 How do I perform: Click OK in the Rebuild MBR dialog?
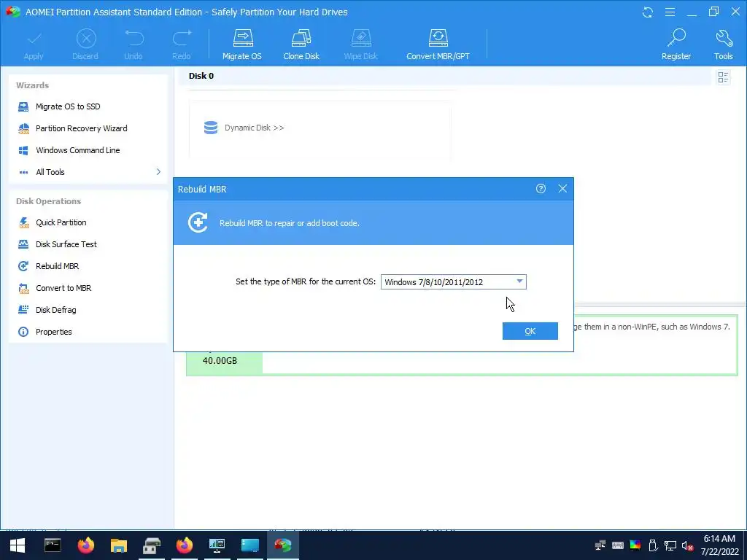(530, 331)
